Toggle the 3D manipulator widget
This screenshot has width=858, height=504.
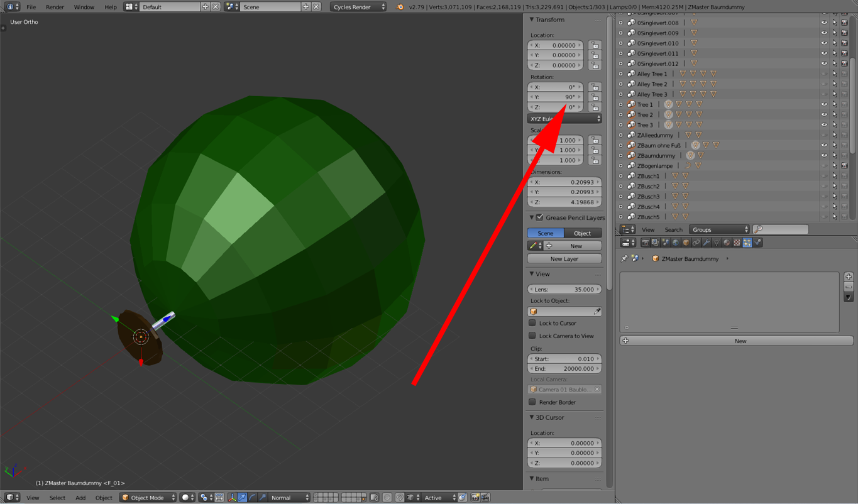point(232,498)
